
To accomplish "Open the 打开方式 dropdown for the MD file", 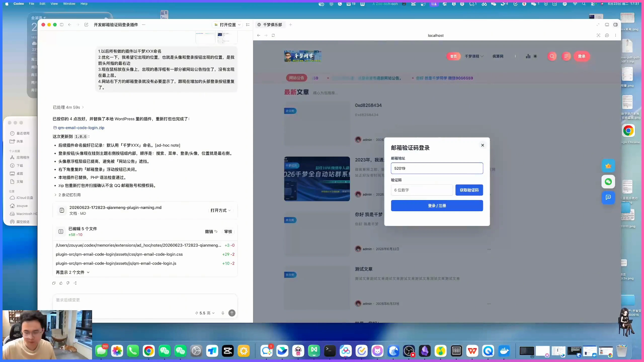I will coord(220,210).
